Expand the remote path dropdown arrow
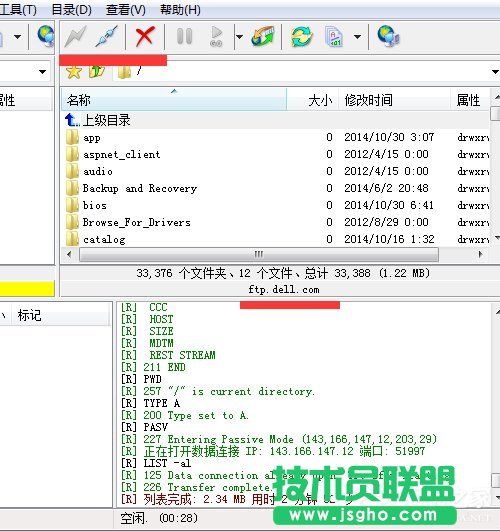The width and height of the screenshot is (500, 531). (x=495, y=72)
